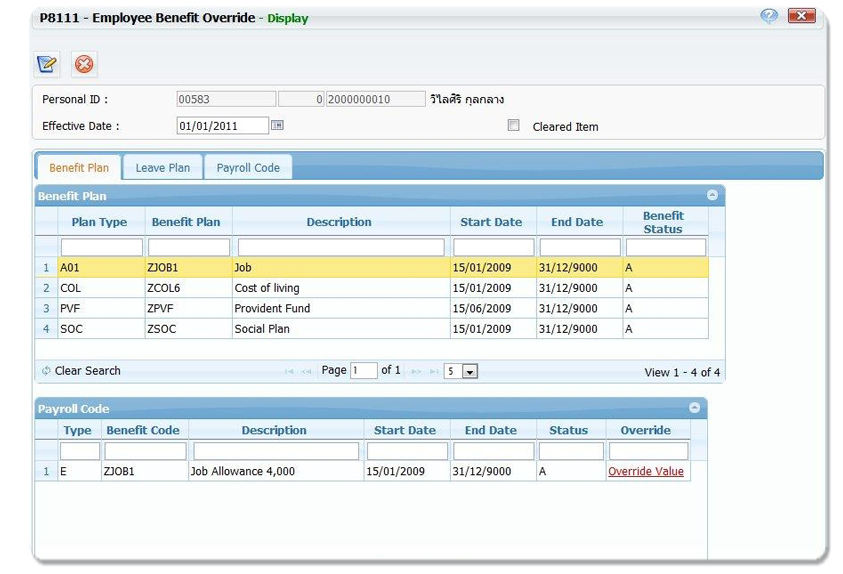Viewport: 843px width, 574px height.
Task: Collapse the Benefit Plan panel
Action: (712, 196)
